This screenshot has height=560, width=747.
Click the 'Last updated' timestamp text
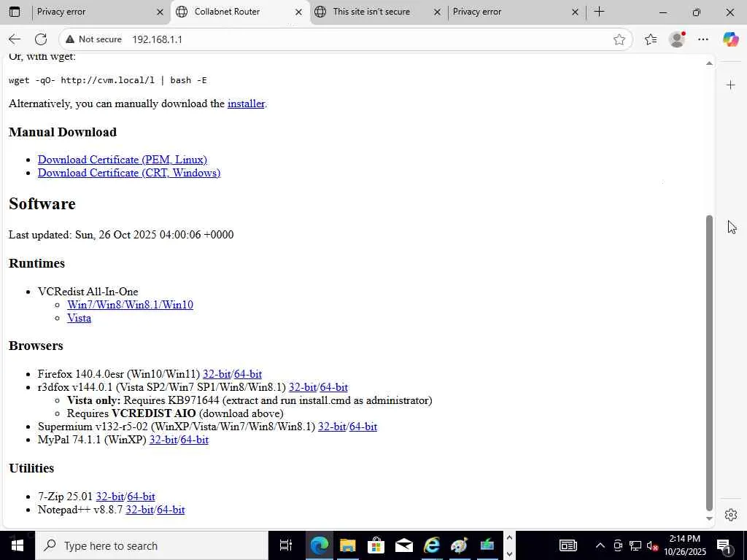[121, 235]
